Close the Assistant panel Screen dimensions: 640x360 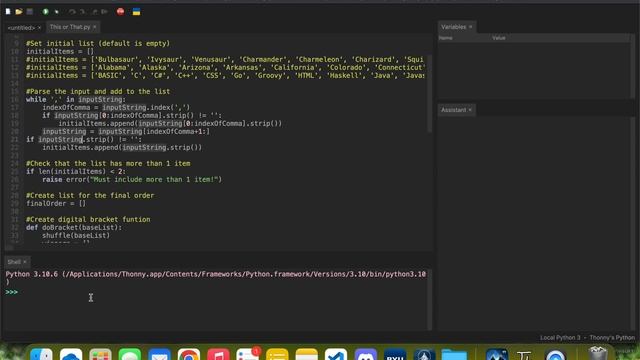coord(470,110)
